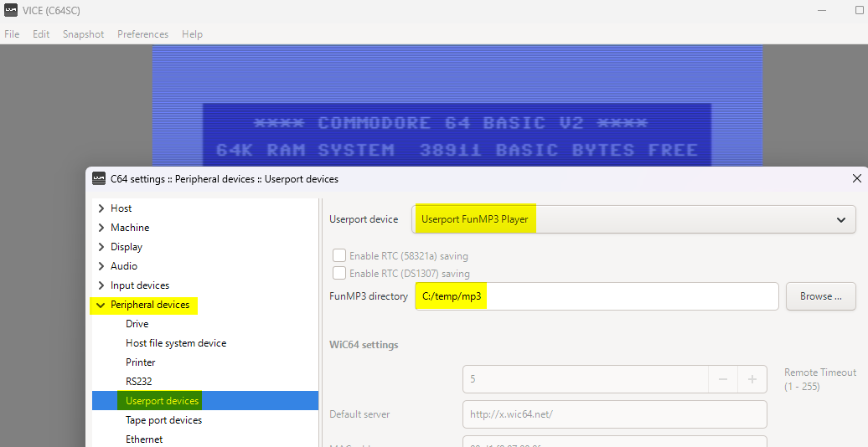Select Display in settings tree
Image resolution: width=868 pixels, height=447 pixels.
[127, 247]
